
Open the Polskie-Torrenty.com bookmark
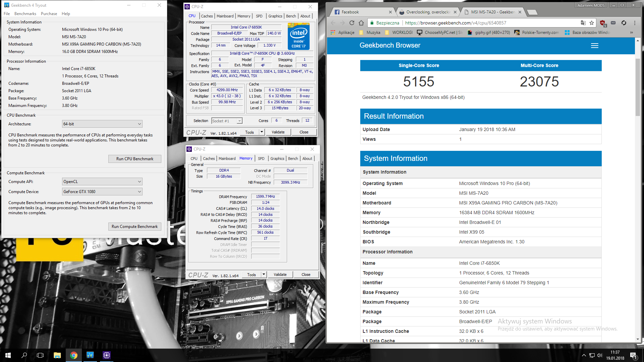coord(537,33)
